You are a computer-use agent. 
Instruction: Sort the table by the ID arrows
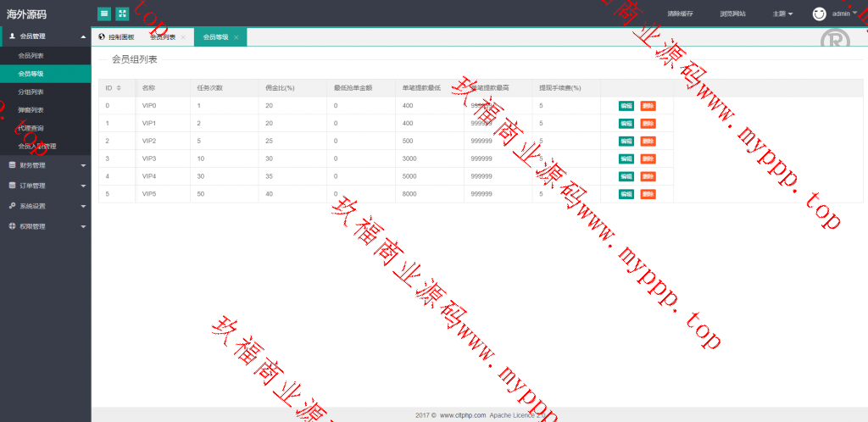(x=119, y=88)
